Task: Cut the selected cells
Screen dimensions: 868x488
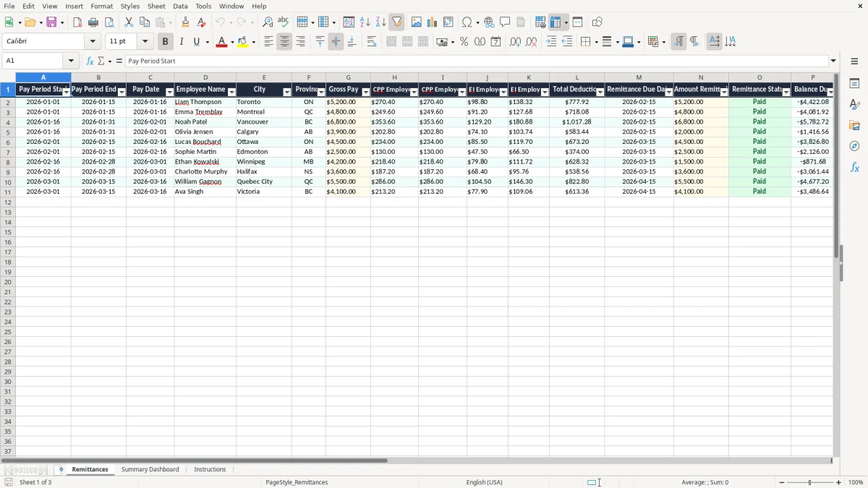Action: tap(129, 22)
